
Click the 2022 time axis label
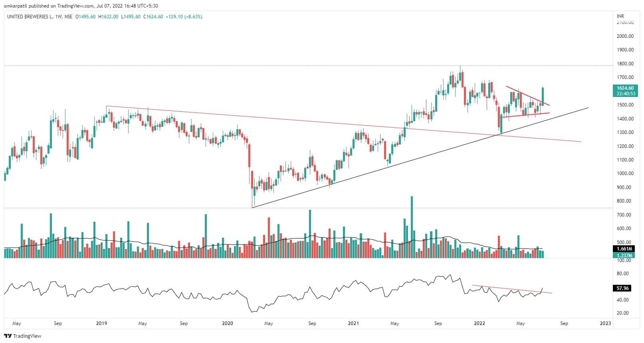(479, 323)
